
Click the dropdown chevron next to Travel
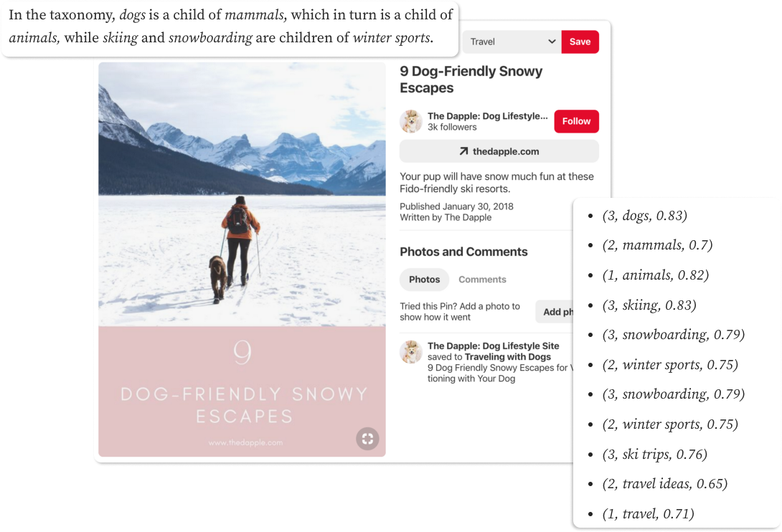tap(552, 42)
